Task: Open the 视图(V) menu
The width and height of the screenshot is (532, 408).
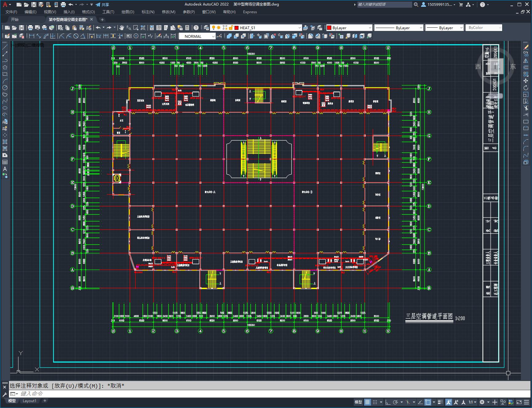Action: coord(50,12)
